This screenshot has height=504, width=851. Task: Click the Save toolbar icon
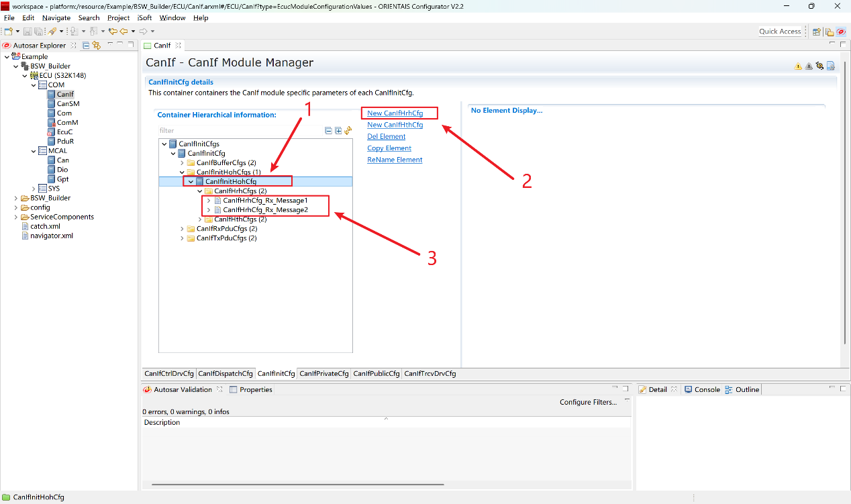(28, 32)
